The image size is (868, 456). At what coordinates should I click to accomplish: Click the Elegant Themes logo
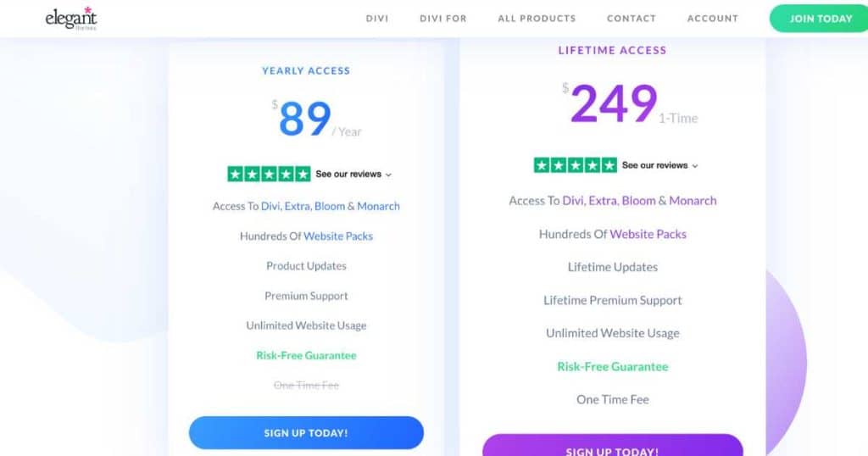(x=71, y=19)
